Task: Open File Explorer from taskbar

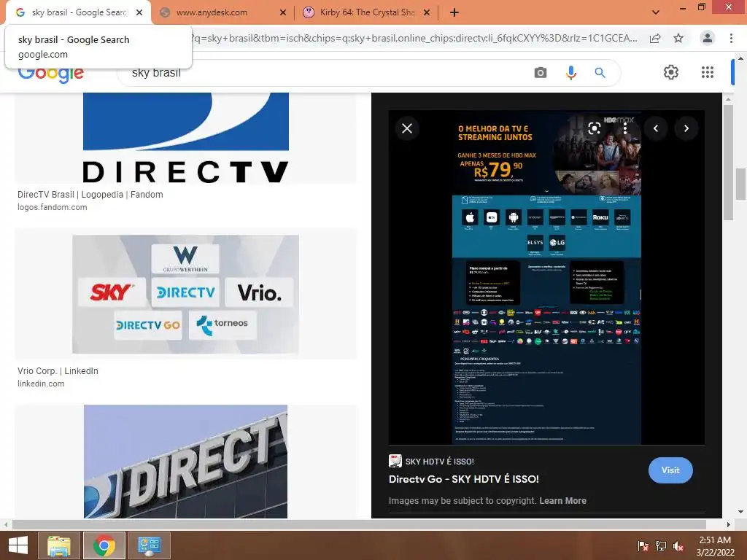Action: pyautogui.click(x=59, y=545)
